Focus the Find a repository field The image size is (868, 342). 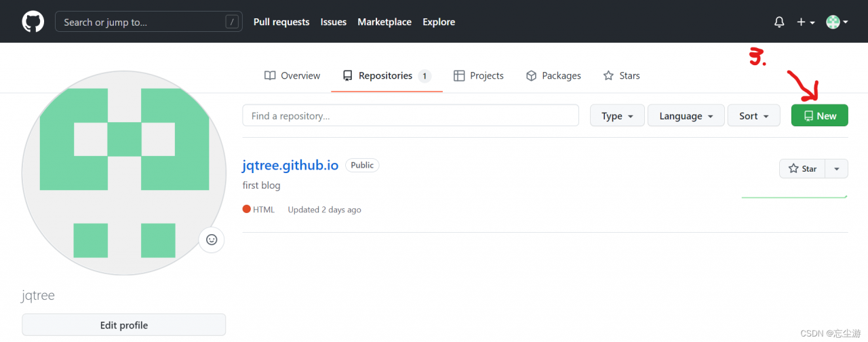(410, 116)
